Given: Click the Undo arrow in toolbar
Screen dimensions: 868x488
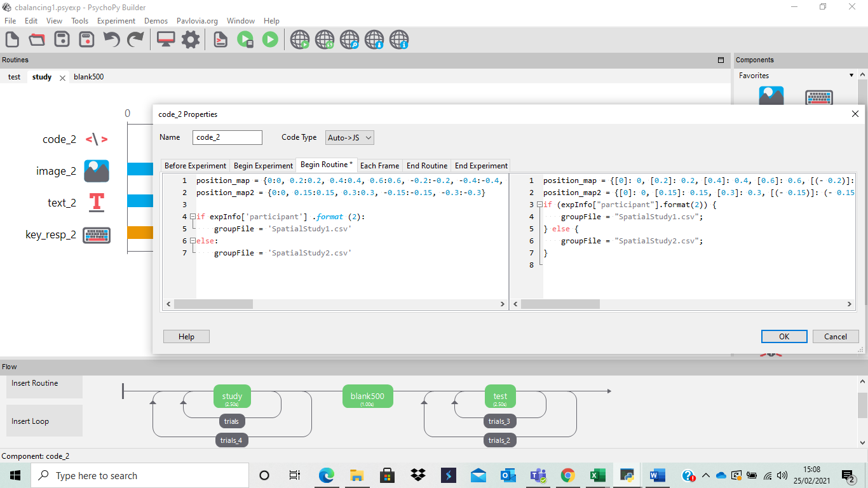Looking at the screenshot, I should click(x=111, y=39).
